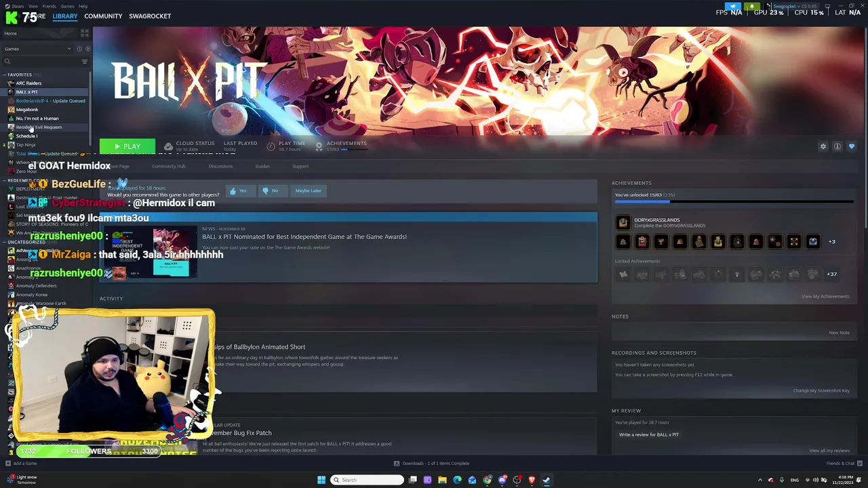This screenshot has width=868, height=488.
Task: Open File Explorer from the taskbar
Action: point(442,480)
